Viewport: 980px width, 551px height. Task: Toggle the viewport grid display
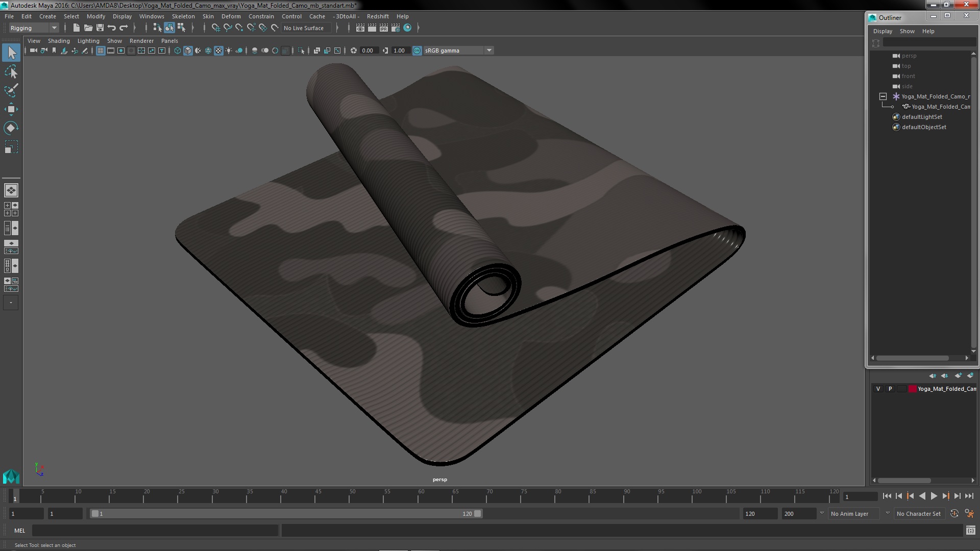click(101, 51)
